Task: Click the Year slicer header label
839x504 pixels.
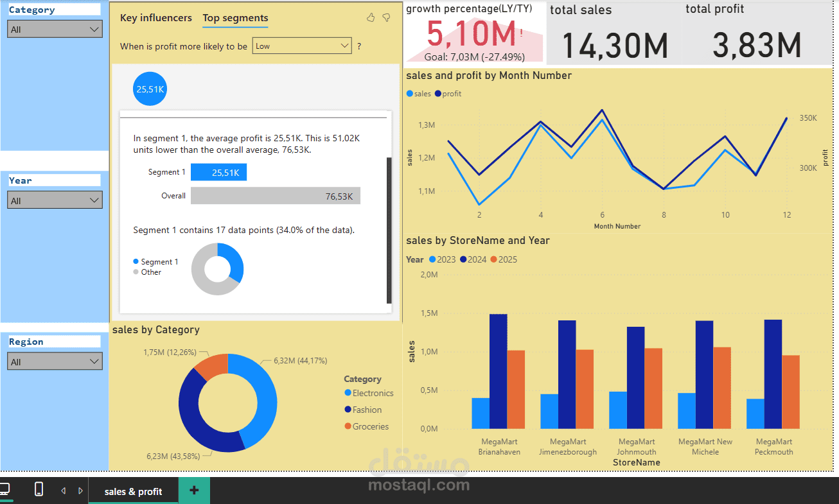Action: (x=21, y=180)
